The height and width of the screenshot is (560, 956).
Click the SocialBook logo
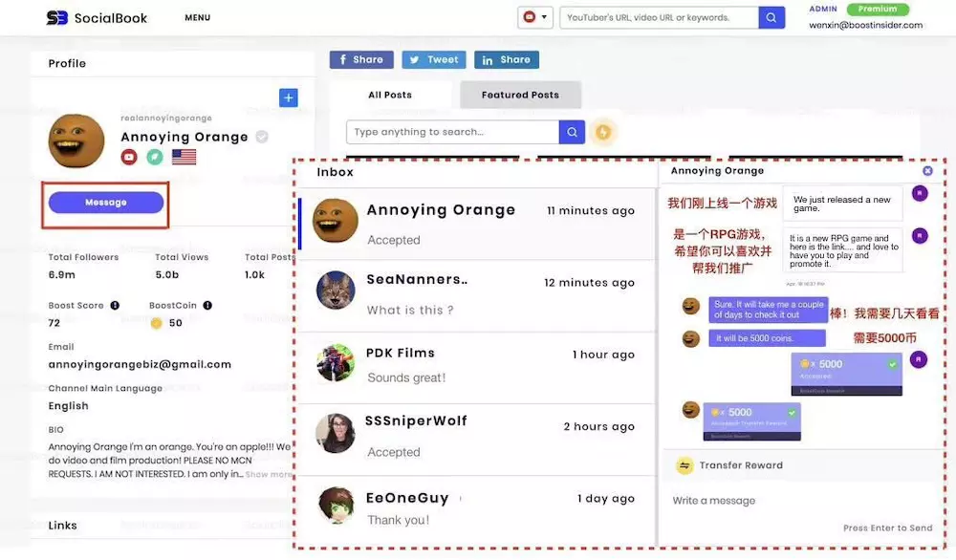tap(97, 17)
